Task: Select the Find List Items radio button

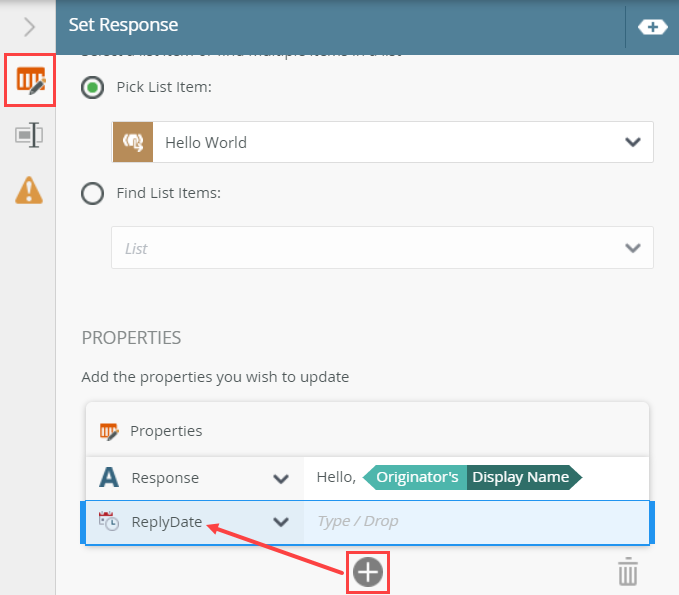Action: click(x=93, y=193)
